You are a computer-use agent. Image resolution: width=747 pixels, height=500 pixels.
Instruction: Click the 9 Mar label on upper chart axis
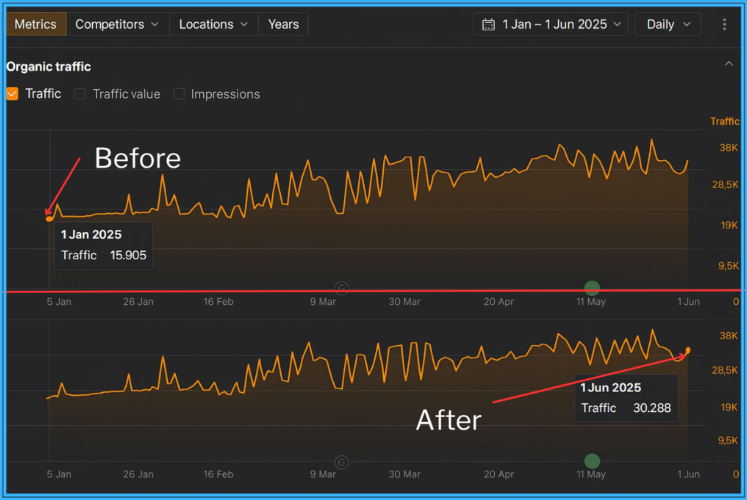(323, 301)
